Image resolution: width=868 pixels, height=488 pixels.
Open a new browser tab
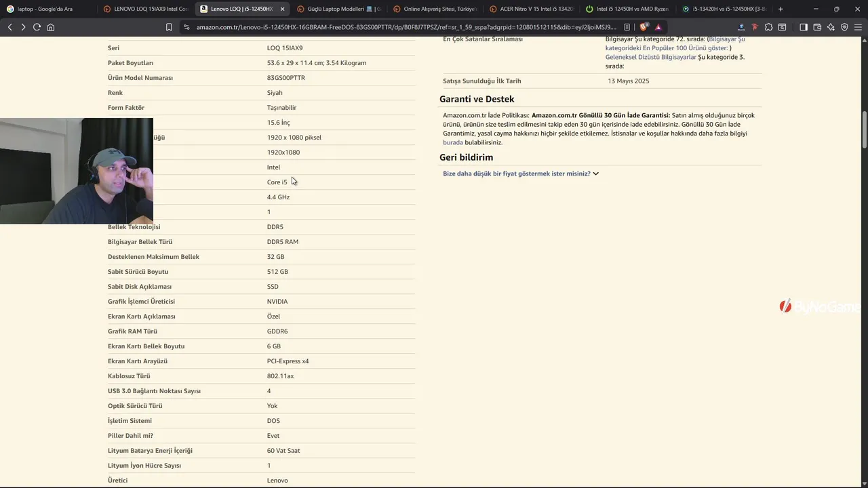click(781, 9)
